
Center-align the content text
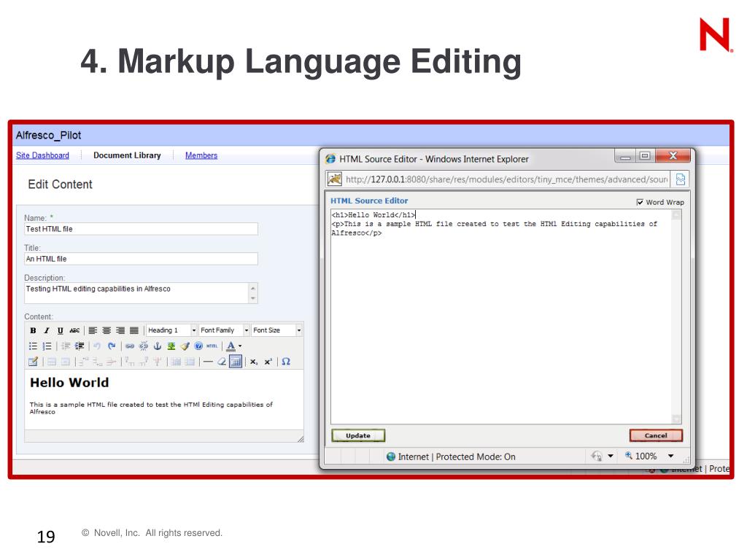pos(107,330)
